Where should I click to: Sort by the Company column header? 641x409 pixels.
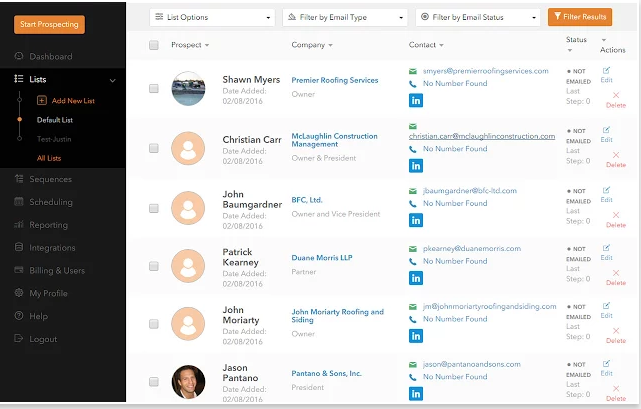(x=312, y=45)
